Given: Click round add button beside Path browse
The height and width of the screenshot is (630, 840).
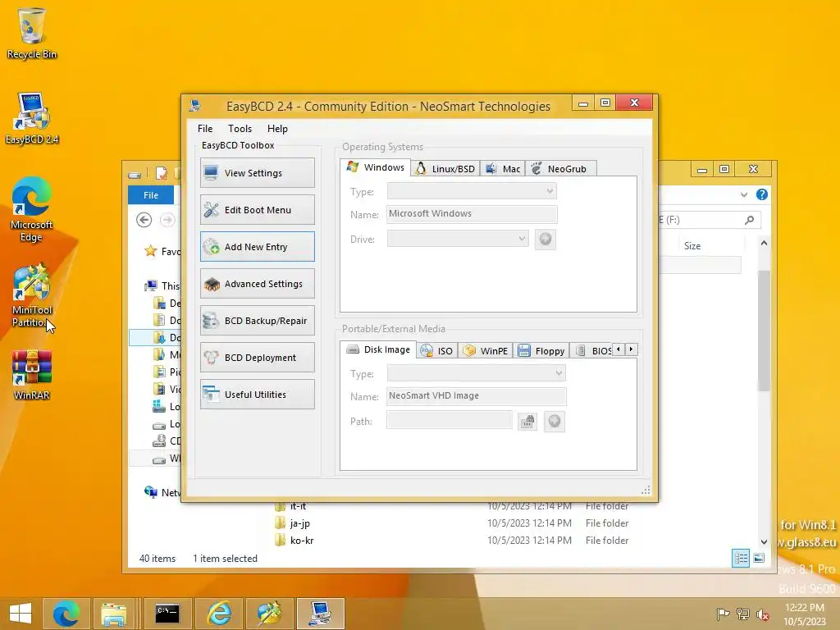Looking at the screenshot, I should click(x=555, y=422).
